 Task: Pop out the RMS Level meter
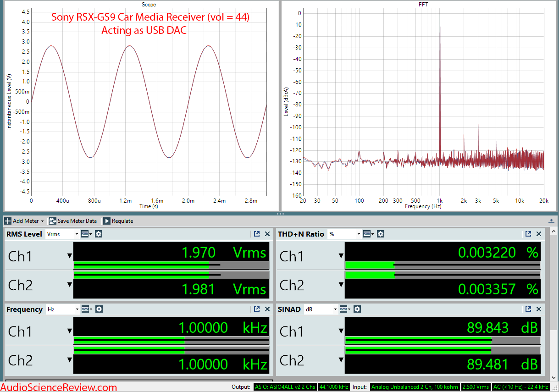click(x=257, y=234)
